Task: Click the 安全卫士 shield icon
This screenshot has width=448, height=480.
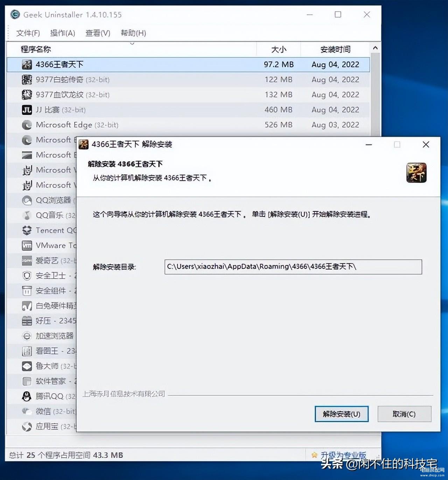Action: [x=27, y=276]
